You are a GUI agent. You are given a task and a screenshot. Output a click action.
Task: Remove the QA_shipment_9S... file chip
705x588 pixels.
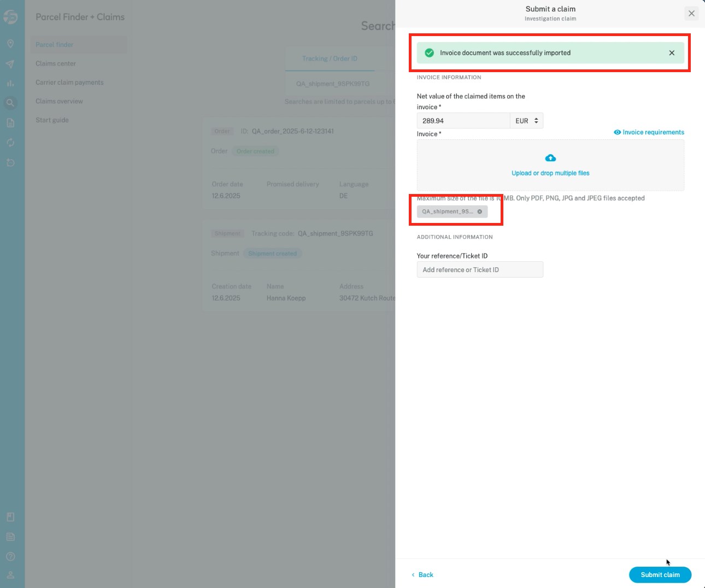pos(480,211)
